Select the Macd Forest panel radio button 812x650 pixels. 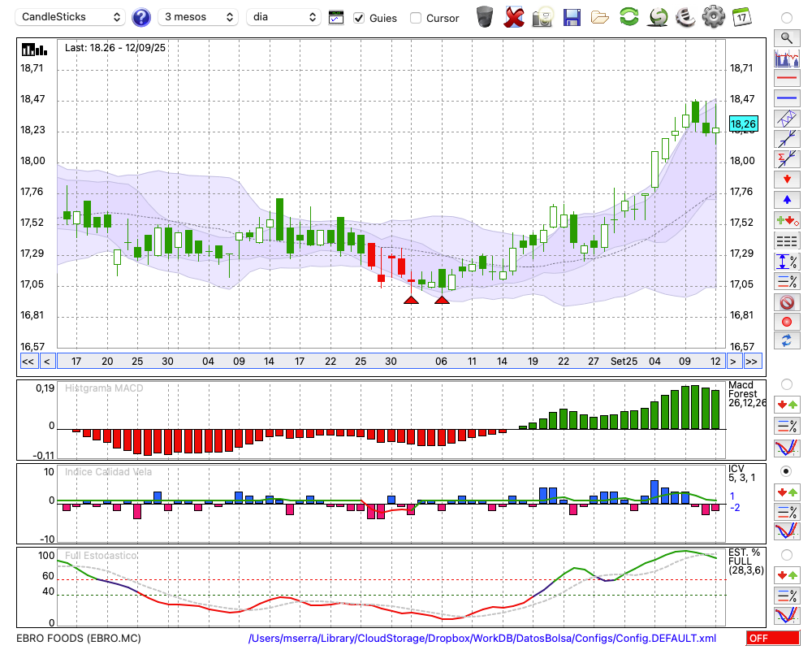(787, 384)
